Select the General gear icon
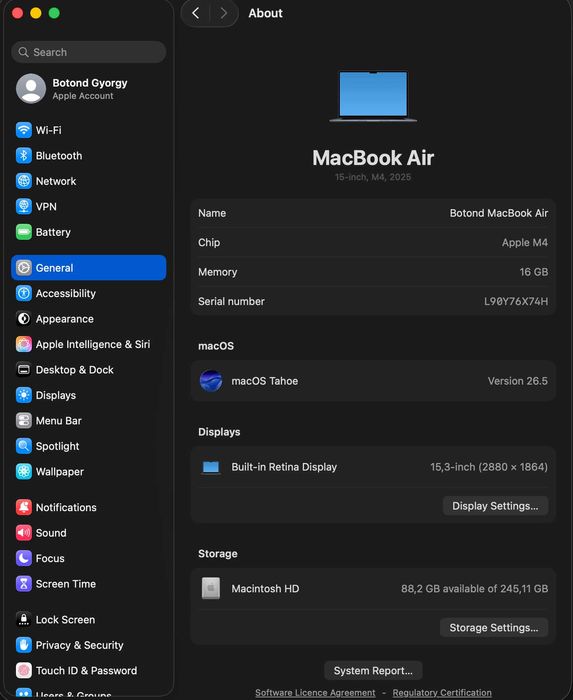Screen dimensions: 573x700 tap(24, 267)
